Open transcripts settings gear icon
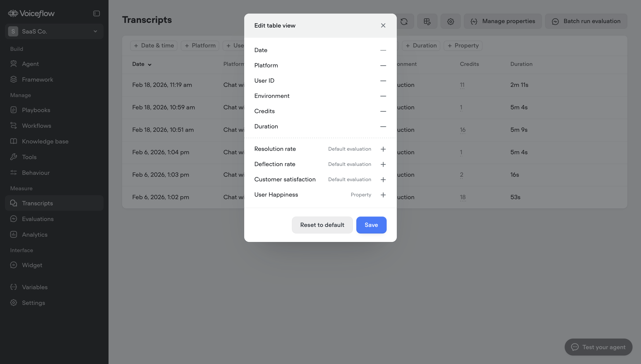Viewport: 641px width, 364px height. point(450,21)
